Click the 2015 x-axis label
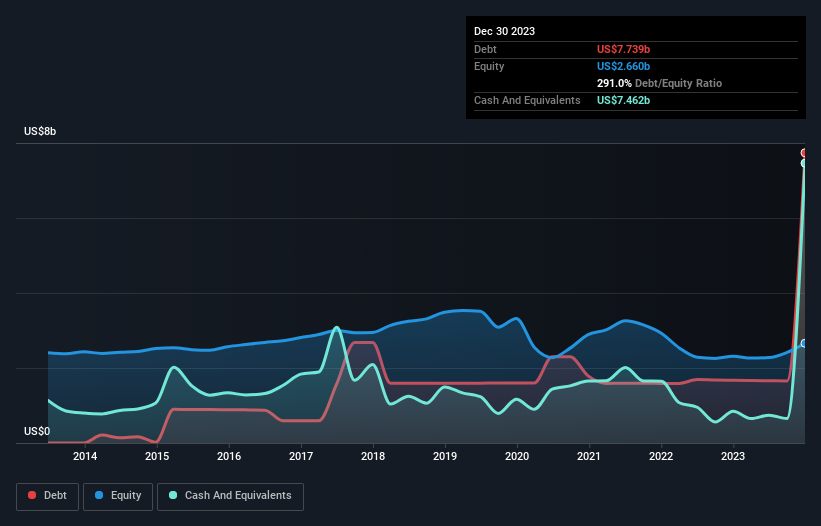This screenshot has width=821, height=526. pos(157,456)
